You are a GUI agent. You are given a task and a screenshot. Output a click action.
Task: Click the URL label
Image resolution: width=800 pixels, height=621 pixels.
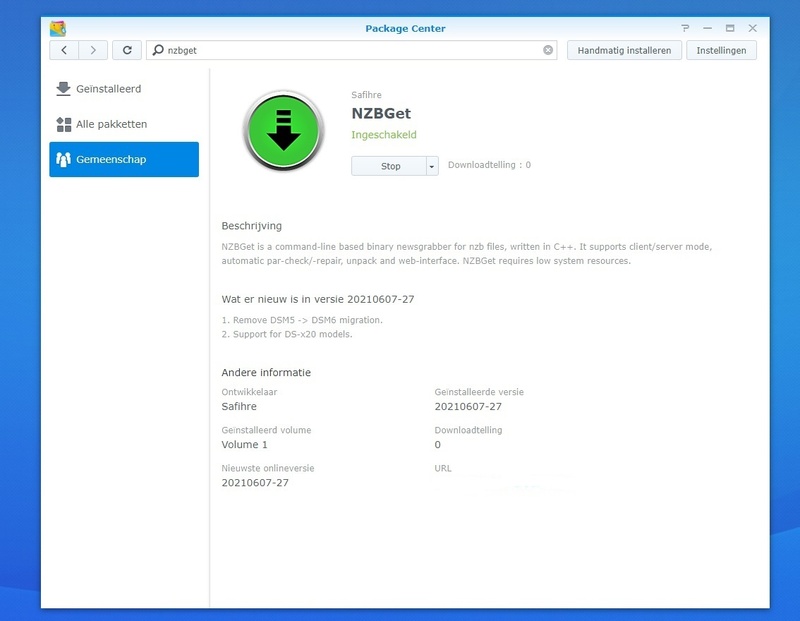coord(443,468)
